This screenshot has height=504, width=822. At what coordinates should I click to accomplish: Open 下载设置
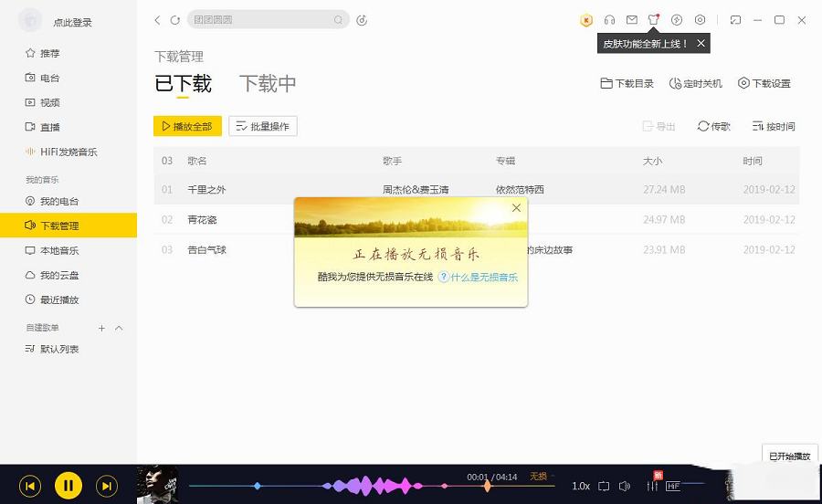click(764, 83)
